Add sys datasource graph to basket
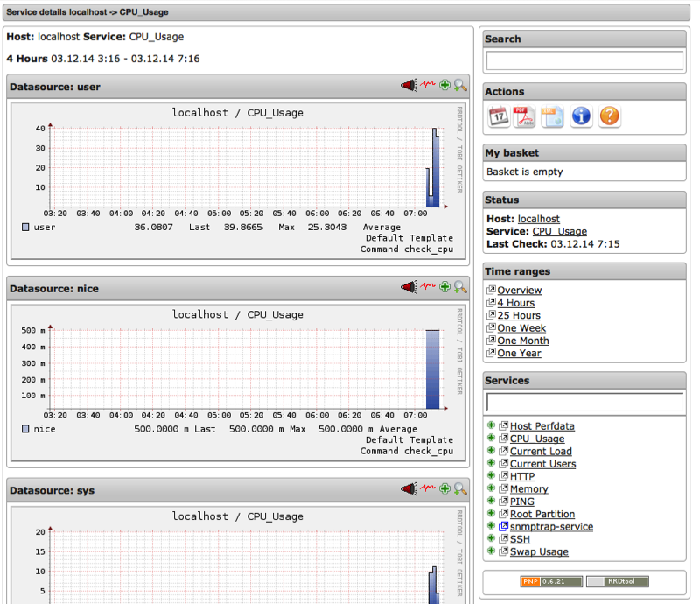Image resolution: width=700 pixels, height=604 pixels. [x=444, y=489]
